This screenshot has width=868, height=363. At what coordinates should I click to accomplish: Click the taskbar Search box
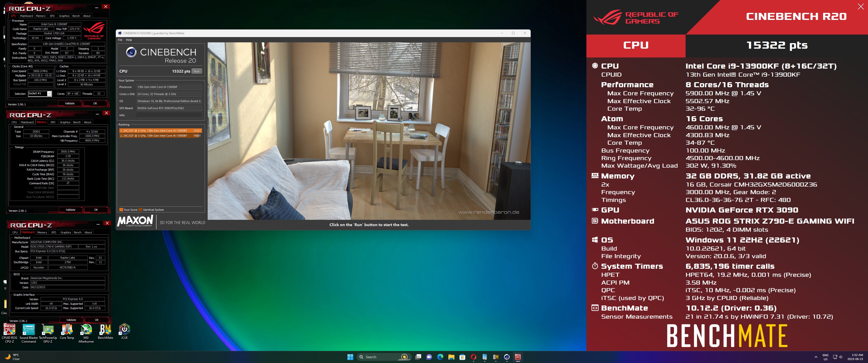pos(384,357)
